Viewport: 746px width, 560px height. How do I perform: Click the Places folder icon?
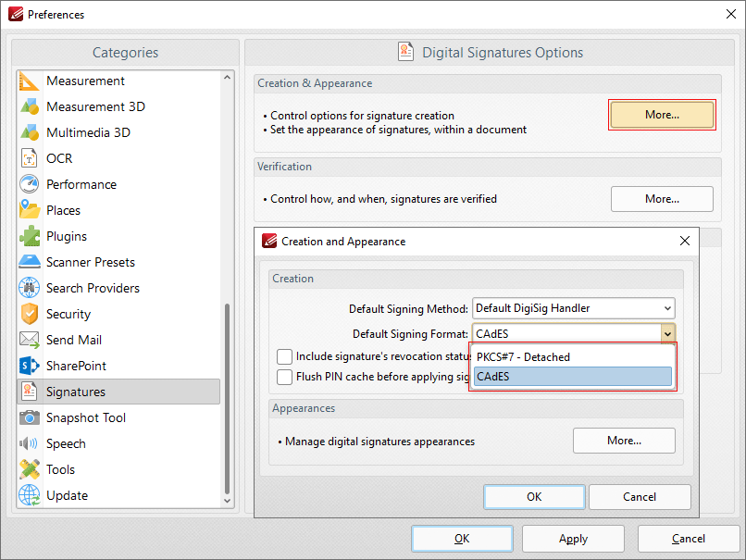[x=29, y=210]
